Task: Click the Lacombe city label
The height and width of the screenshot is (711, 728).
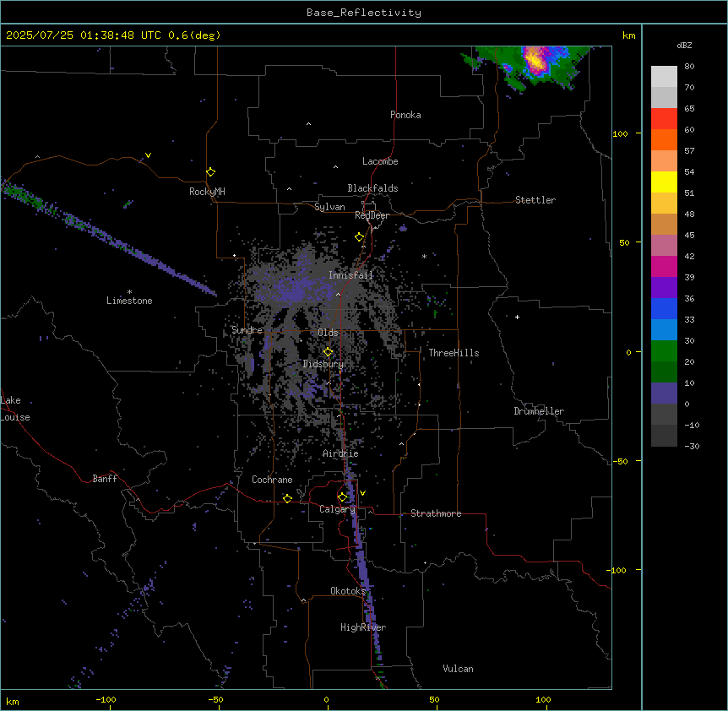Action: 380,161
